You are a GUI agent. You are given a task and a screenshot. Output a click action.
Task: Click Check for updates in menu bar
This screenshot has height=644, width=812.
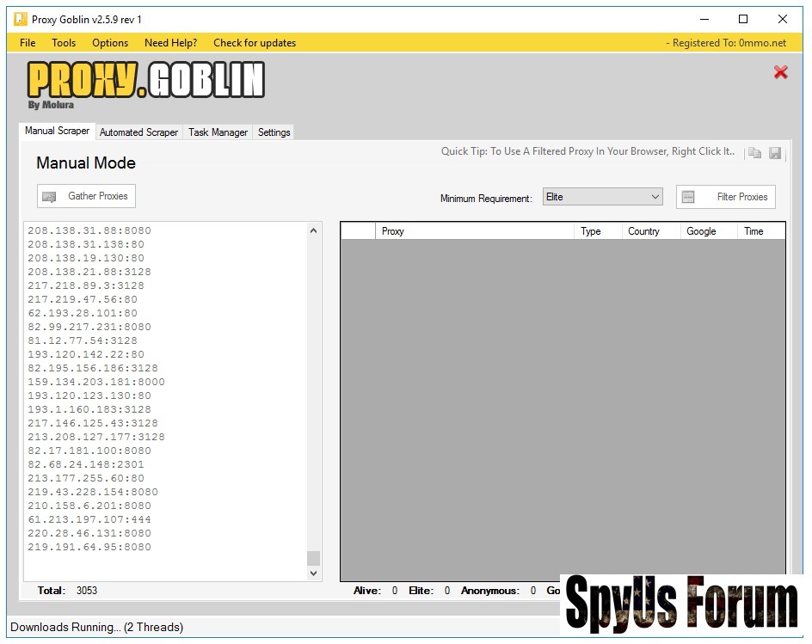tap(254, 43)
